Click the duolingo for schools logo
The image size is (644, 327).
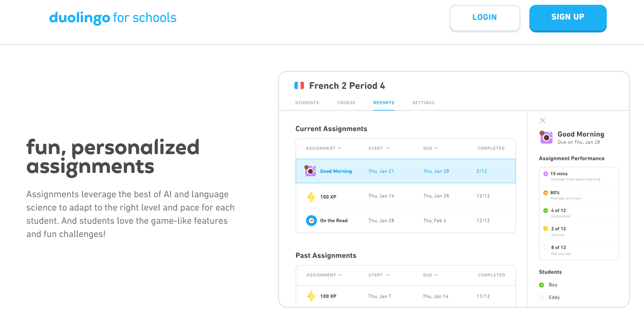point(113,18)
